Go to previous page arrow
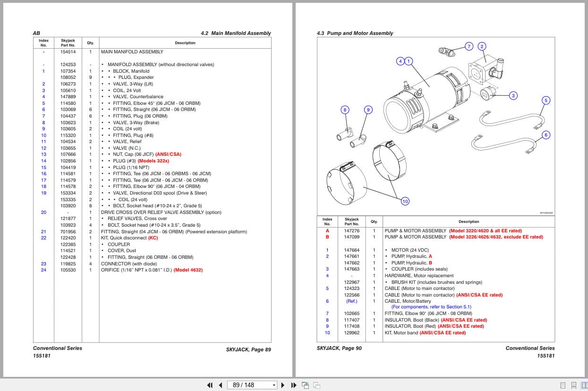Image resolution: width=588 pixels, height=391 pixels. 220,385
